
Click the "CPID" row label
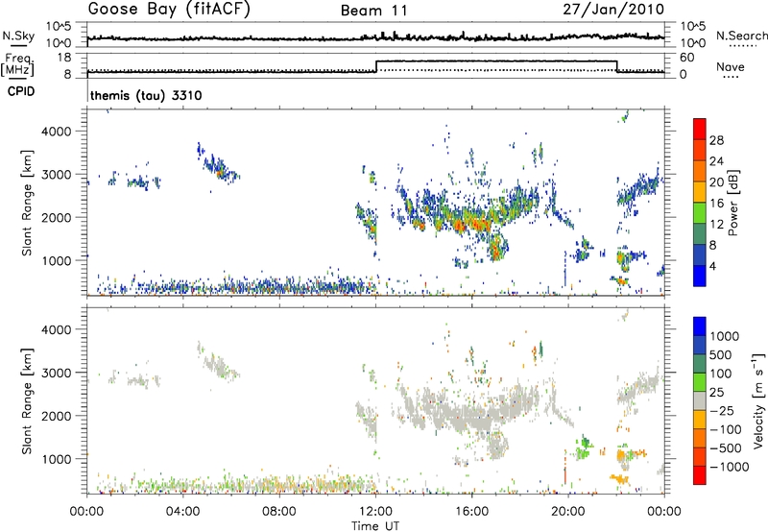point(21,91)
